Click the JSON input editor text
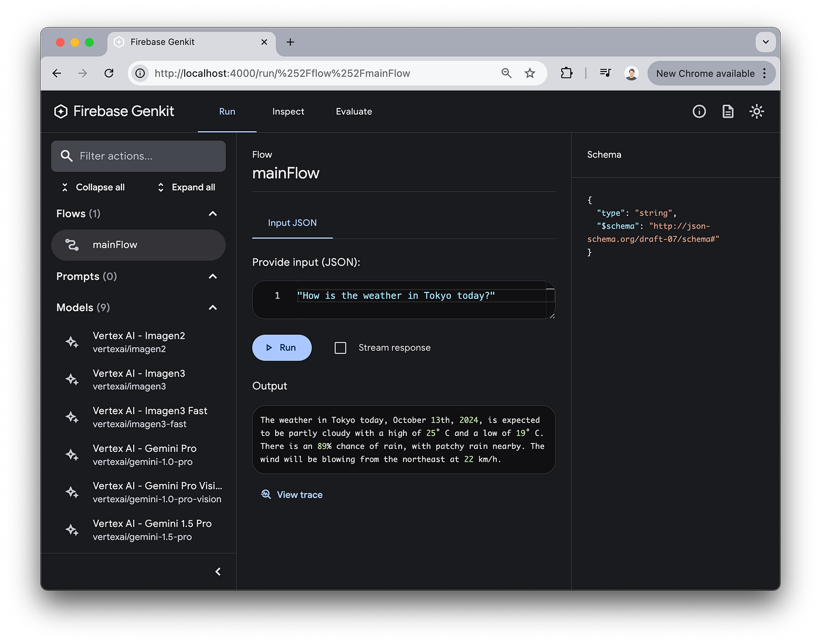This screenshot has height=644, width=821. 396,296
